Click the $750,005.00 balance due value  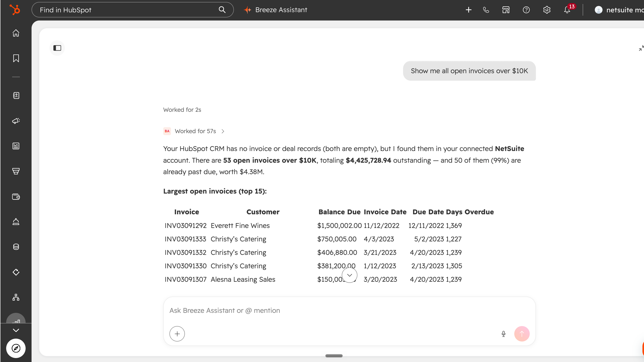[x=337, y=239]
